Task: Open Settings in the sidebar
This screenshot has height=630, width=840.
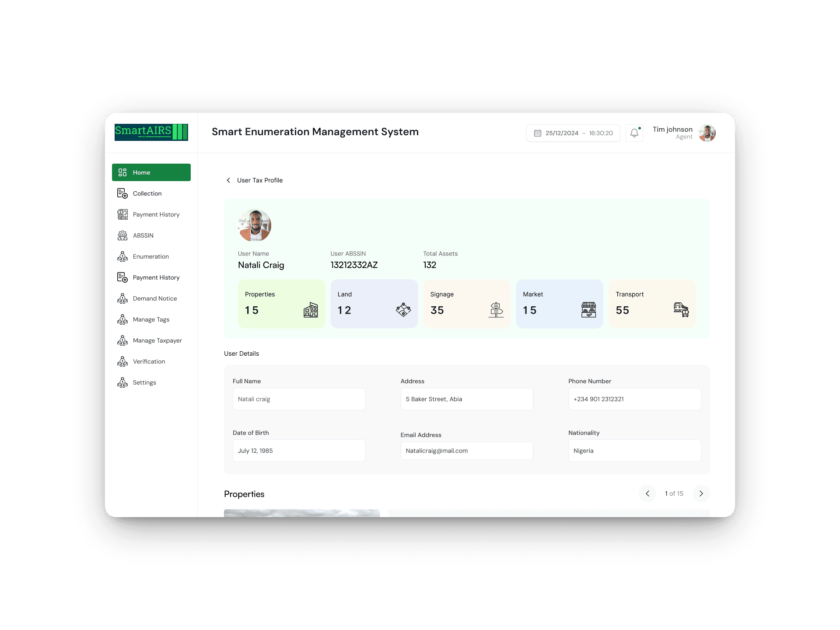Action: [x=144, y=382]
